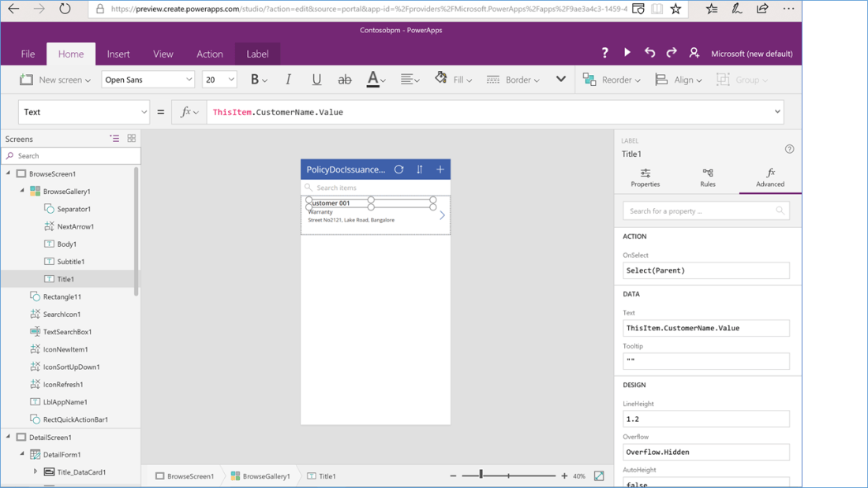
Task: Switch to the Properties tab
Action: click(x=645, y=177)
